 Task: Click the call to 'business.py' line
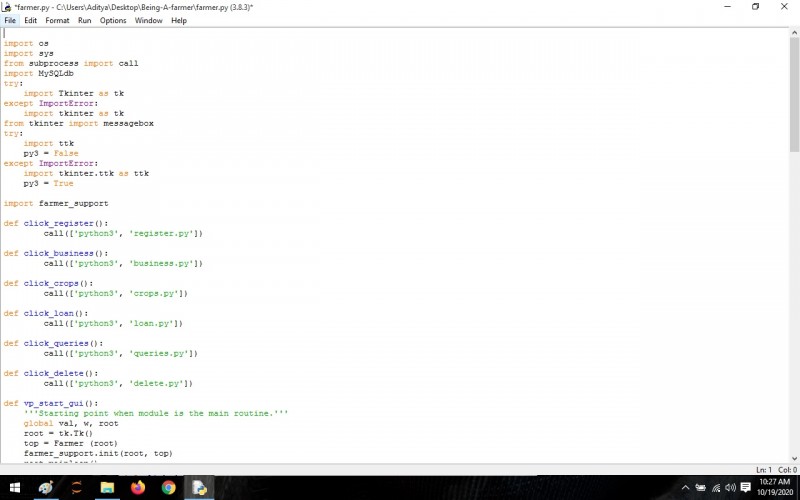tap(123, 263)
